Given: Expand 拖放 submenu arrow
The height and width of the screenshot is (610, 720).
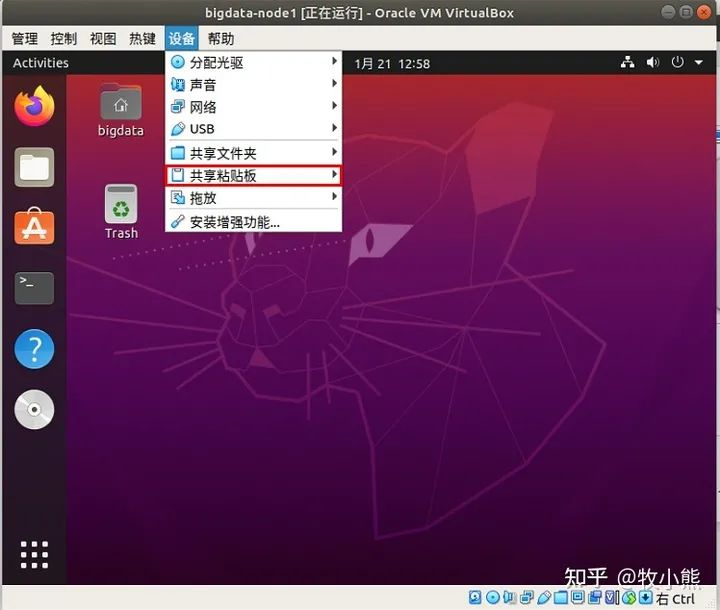Looking at the screenshot, I should click(x=334, y=197).
